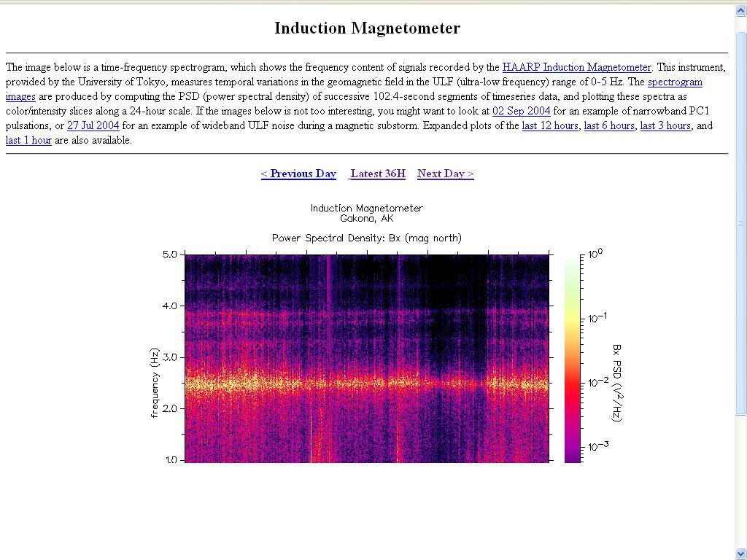Open the 02 Sep 2004 example link

(x=521, y=111)
